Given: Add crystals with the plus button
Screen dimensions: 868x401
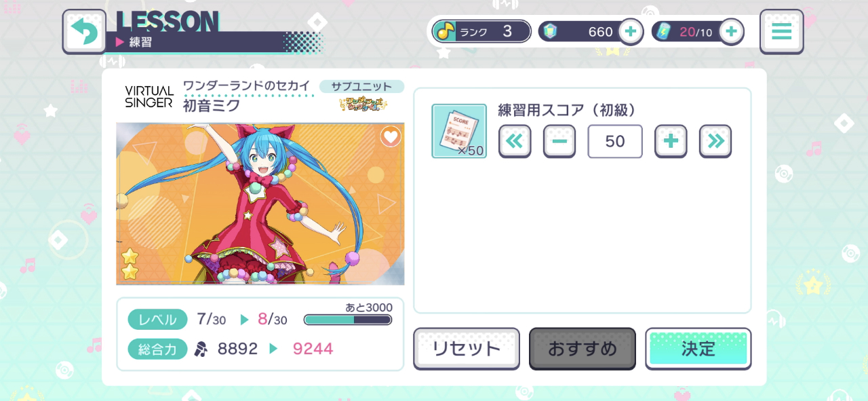Looking at the screenshot, I should coord(630,31).
